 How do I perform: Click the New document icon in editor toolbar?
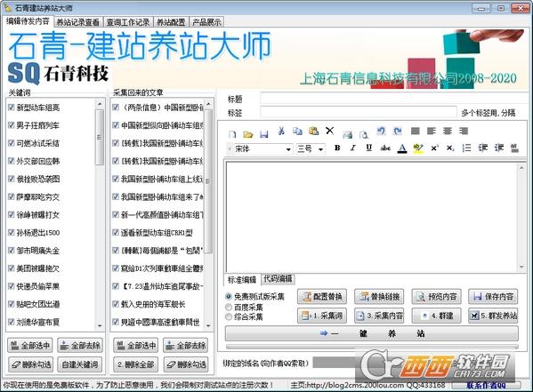(232, 134)
